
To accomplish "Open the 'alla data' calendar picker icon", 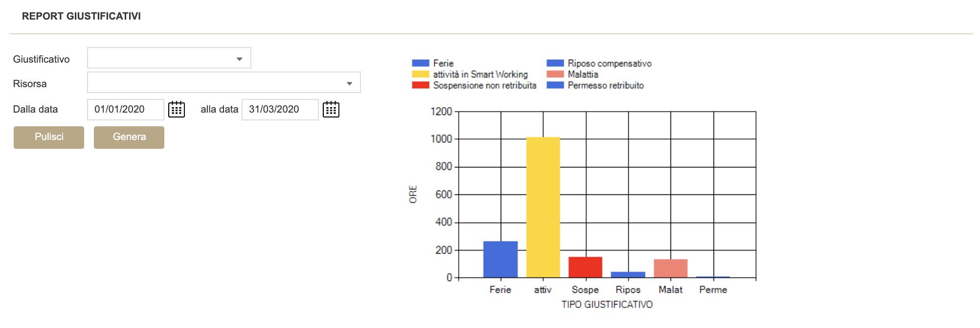I will point(331,109).
